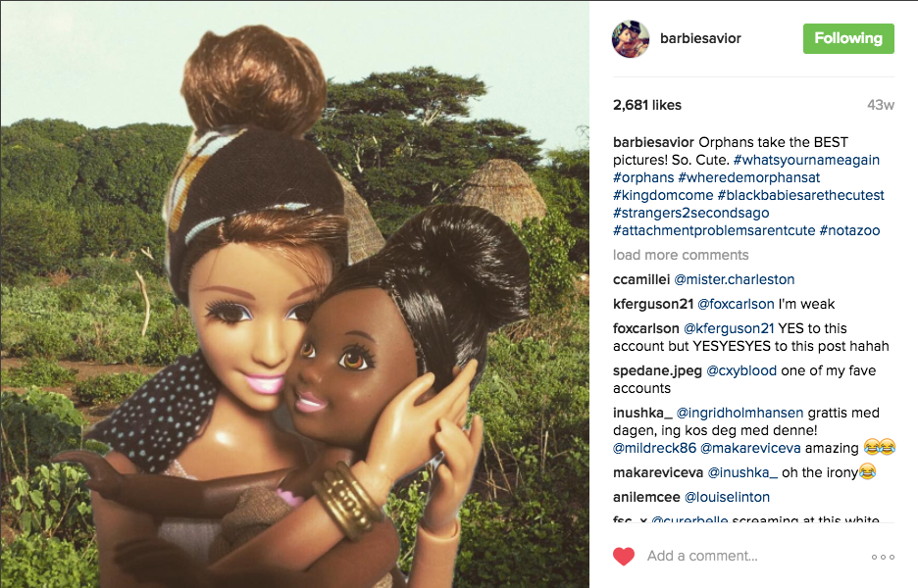Open the #strangers2secondsago hashtag
The height and width of the screenshot is (588, 918).
click(x=690, y=213)
